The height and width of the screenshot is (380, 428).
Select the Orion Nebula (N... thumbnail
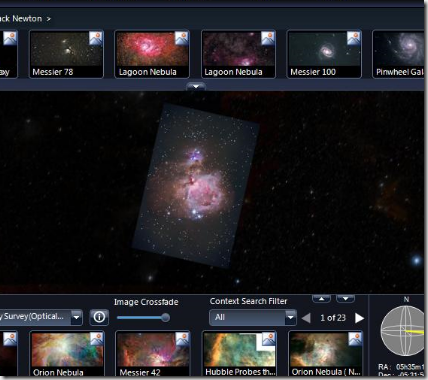click(x=325, y=354)
